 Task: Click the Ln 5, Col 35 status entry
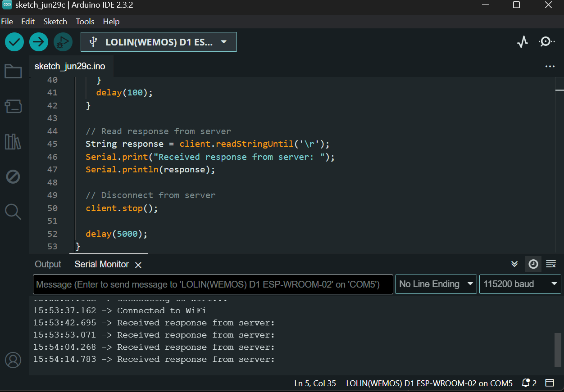click(x=315, y=383)
